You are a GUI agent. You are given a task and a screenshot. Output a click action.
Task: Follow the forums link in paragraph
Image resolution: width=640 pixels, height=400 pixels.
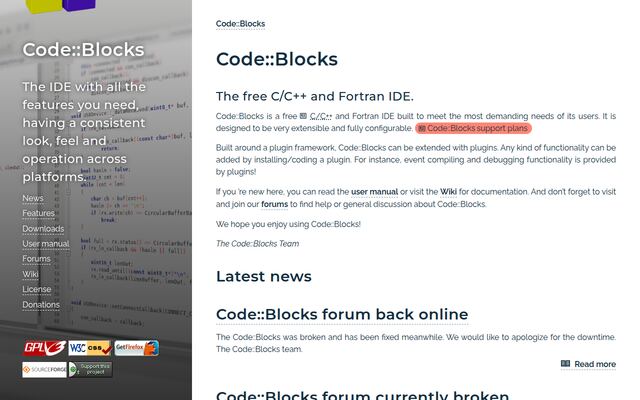pyautogui.click(x=275, y=204)
